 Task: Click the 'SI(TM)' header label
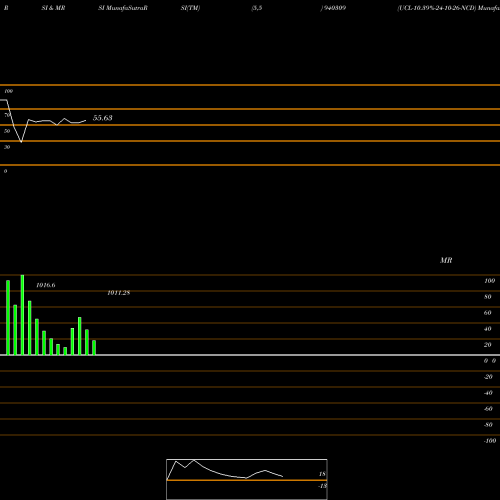(x=190, y=8)
